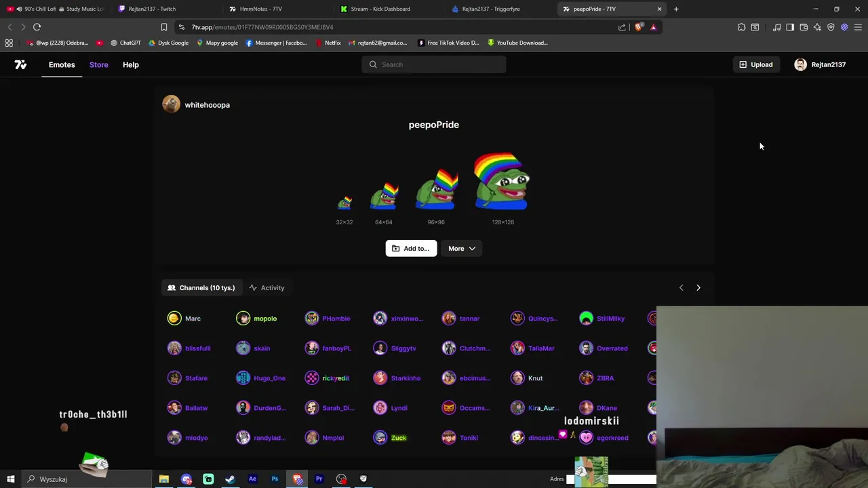The height and width of the screenshot is (488, 868).
Task: Open the Store navigation tab
Action: click(x=98, y=64)
